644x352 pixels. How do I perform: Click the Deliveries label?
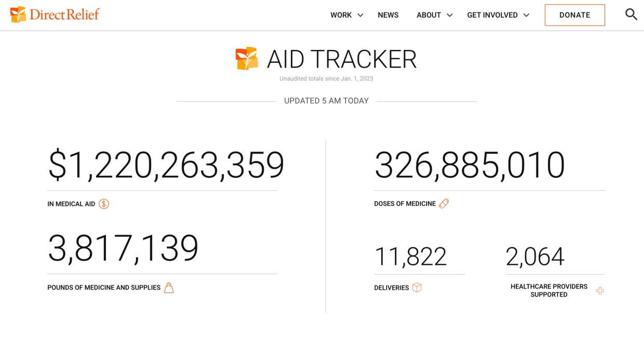point(392,288)
